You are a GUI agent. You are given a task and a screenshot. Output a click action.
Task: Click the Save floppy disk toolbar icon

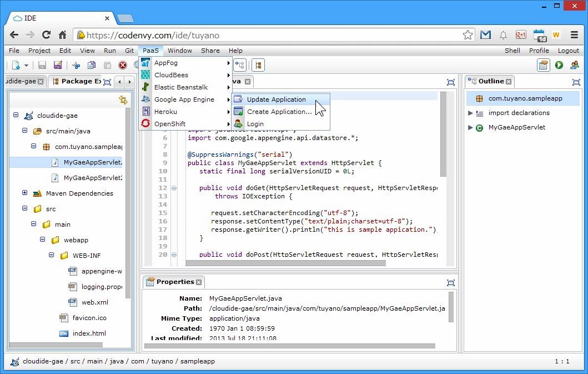[x=42, y=66]
